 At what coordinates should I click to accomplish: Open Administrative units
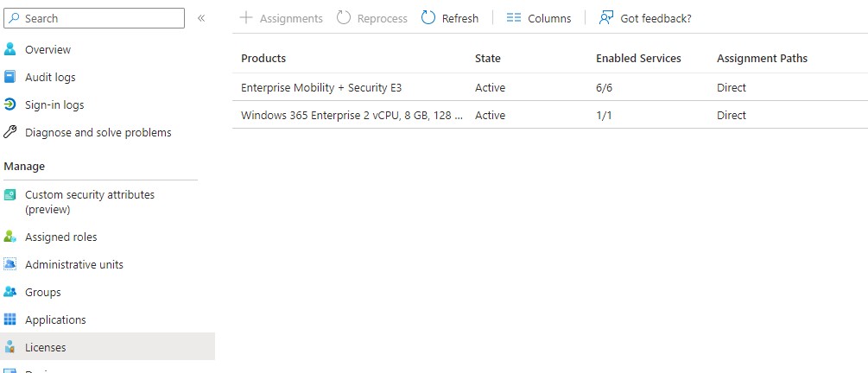click(x=74, y=264)
